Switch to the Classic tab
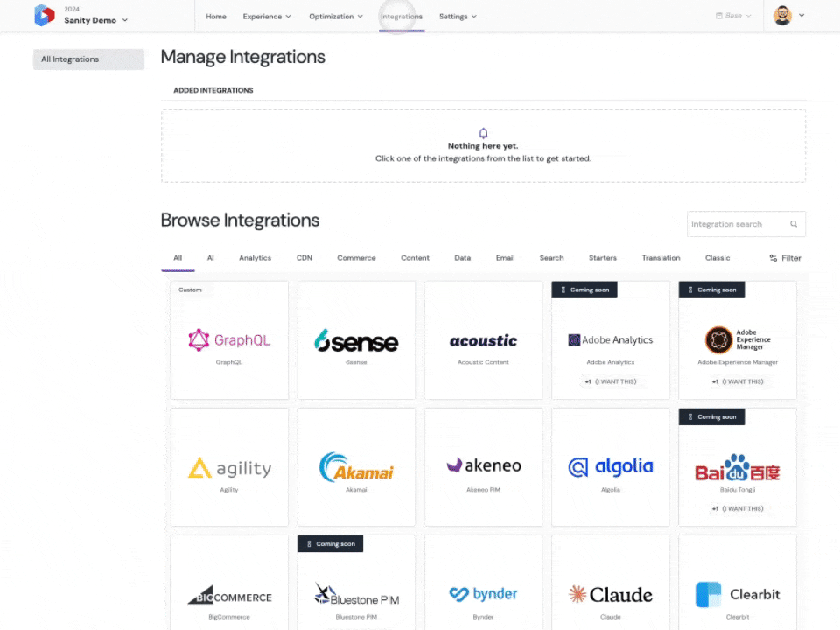Image resolution: width=840 pixels, height=630 pixels. (717, 258)
